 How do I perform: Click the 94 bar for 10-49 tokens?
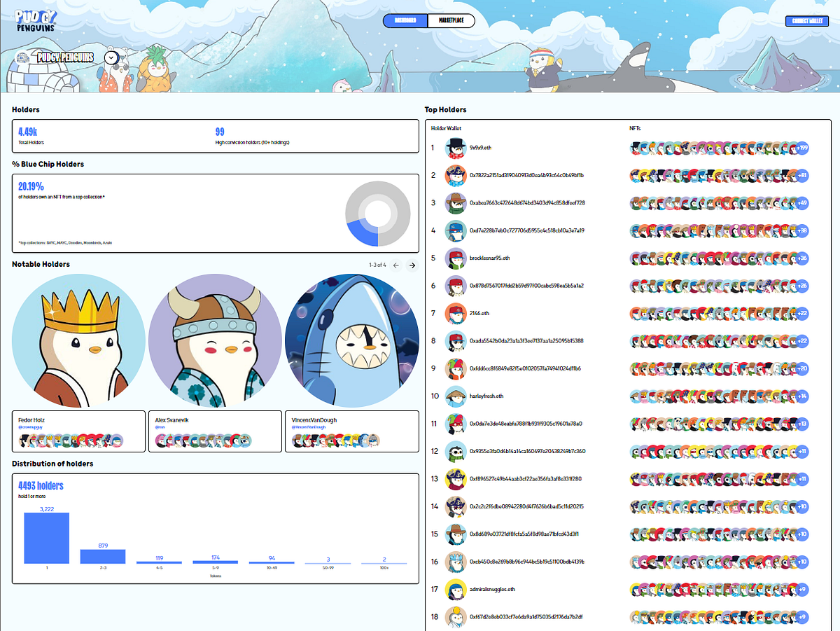pos(272,562)
